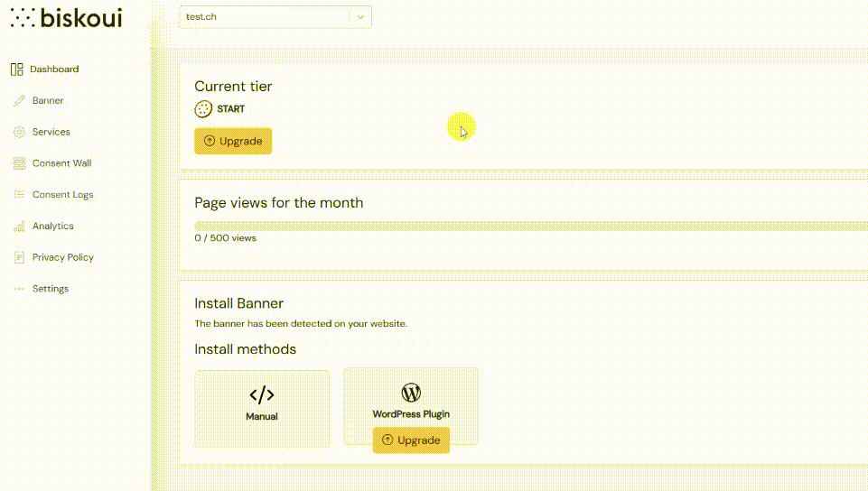Go to the Analytics page
Image resolution: width=868 pixels, height=491 pixels.
(52, 227)
